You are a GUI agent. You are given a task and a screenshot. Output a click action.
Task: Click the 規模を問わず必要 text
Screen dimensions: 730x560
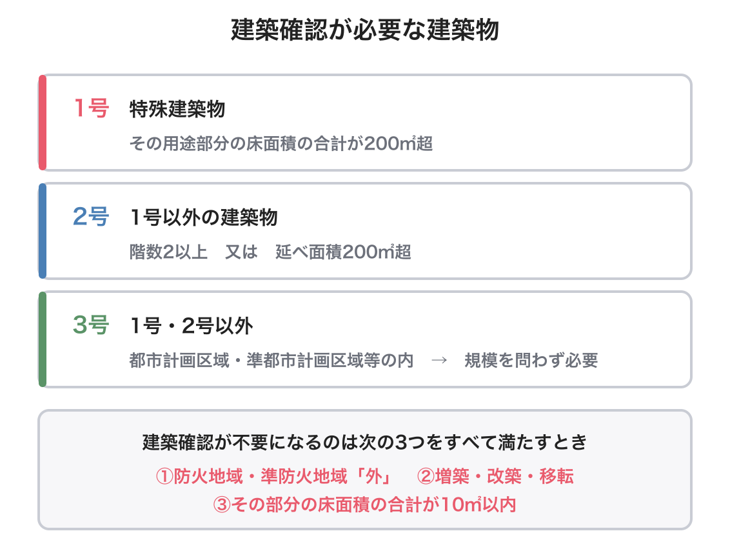point(531,361)
